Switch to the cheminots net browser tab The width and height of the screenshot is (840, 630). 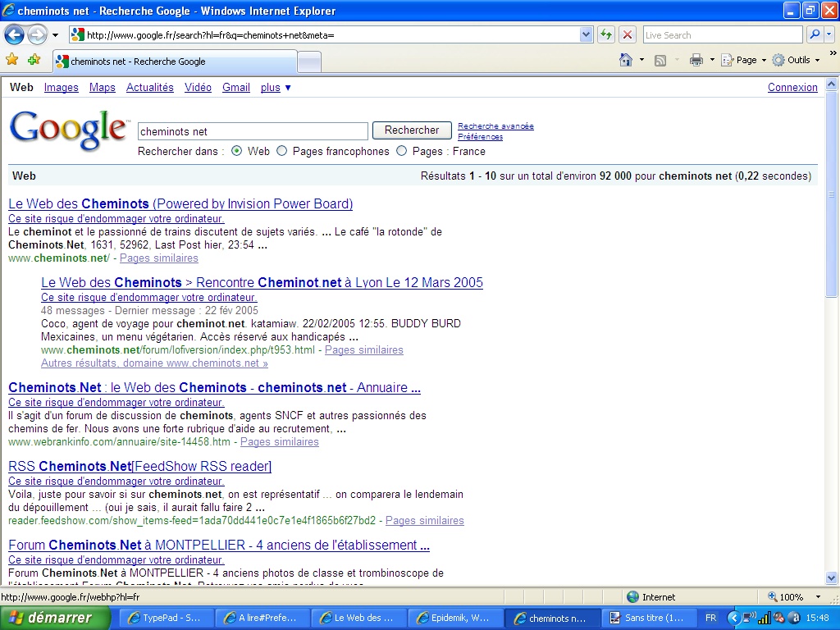[174, 62]
